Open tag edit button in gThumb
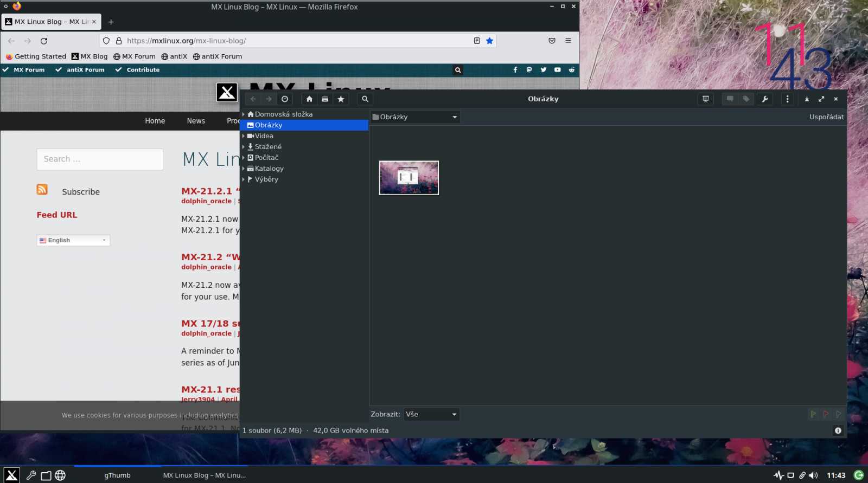 (746, 99)
